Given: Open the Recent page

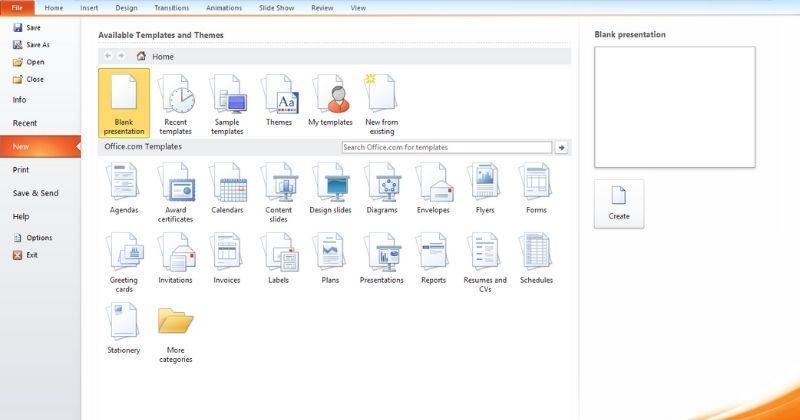Looking at the screenshot, I should pos(24,123).
